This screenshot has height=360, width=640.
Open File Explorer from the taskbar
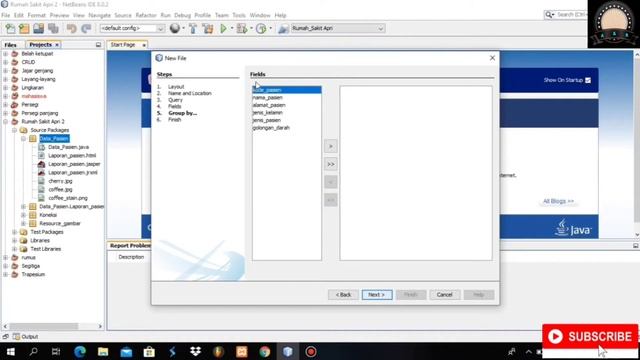tap(103, 351)
